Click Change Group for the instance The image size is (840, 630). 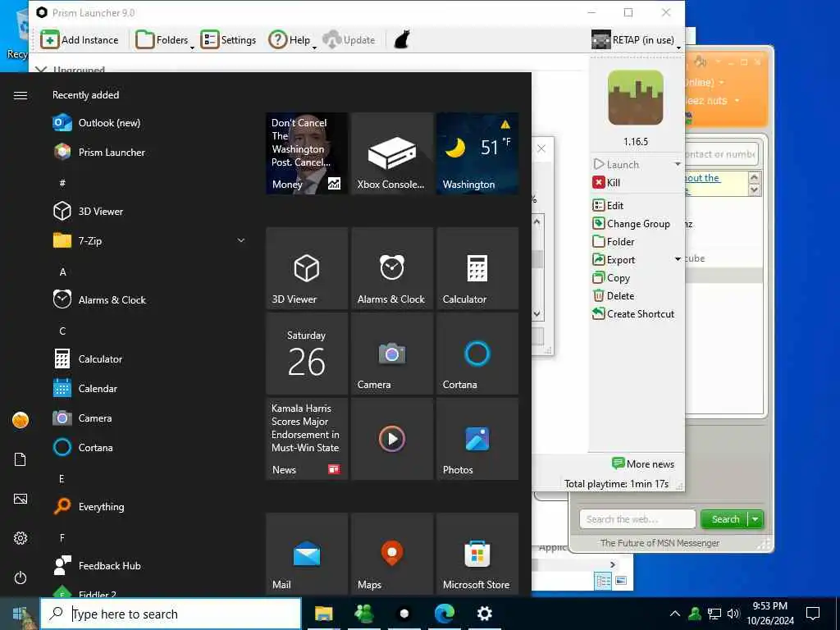[631, 224]
